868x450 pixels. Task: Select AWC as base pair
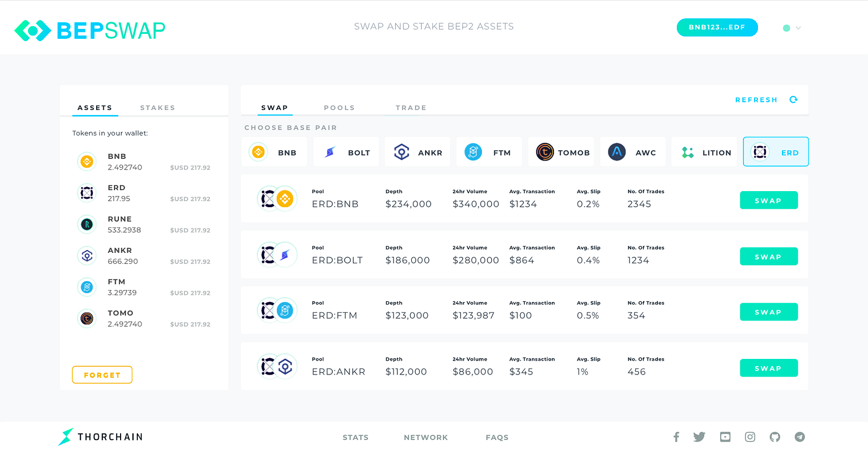(x=633, y=152)
